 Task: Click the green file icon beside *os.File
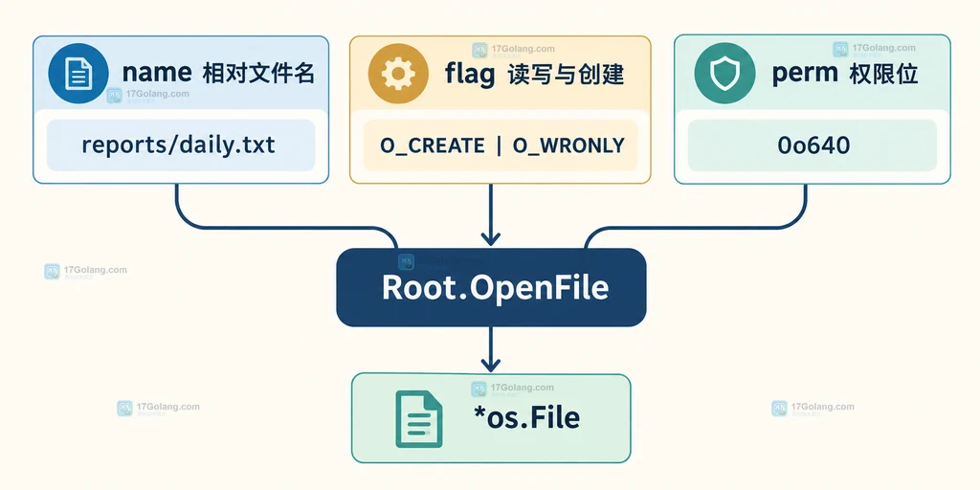419,419
